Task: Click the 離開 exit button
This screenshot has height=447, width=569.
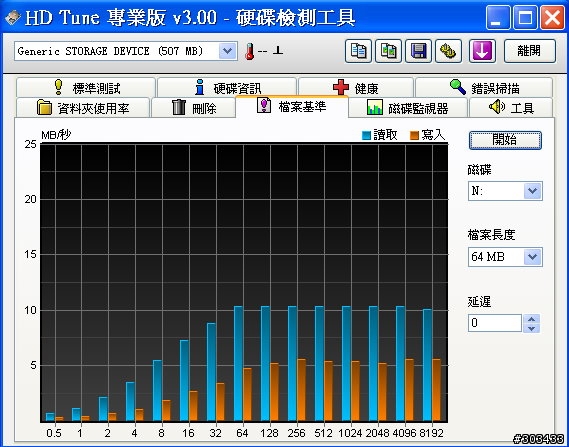Action: [x=530, y=51]
